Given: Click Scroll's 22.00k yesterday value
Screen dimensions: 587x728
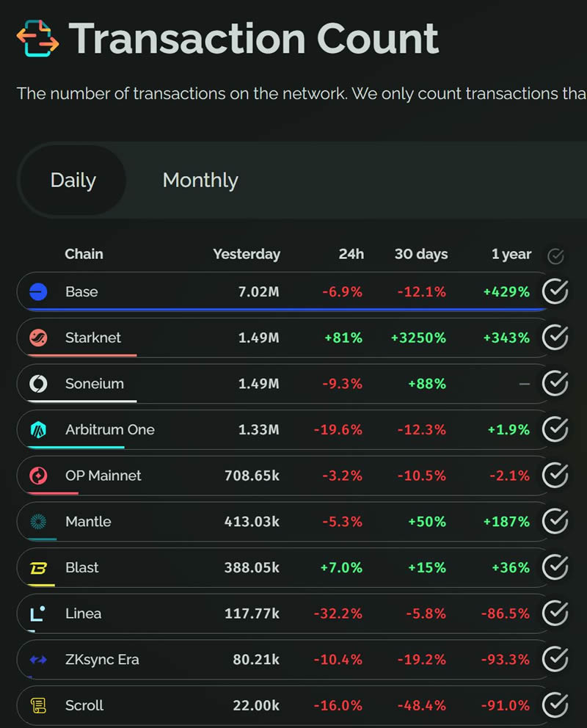Looking at the screenshot, I should [256, 706].
